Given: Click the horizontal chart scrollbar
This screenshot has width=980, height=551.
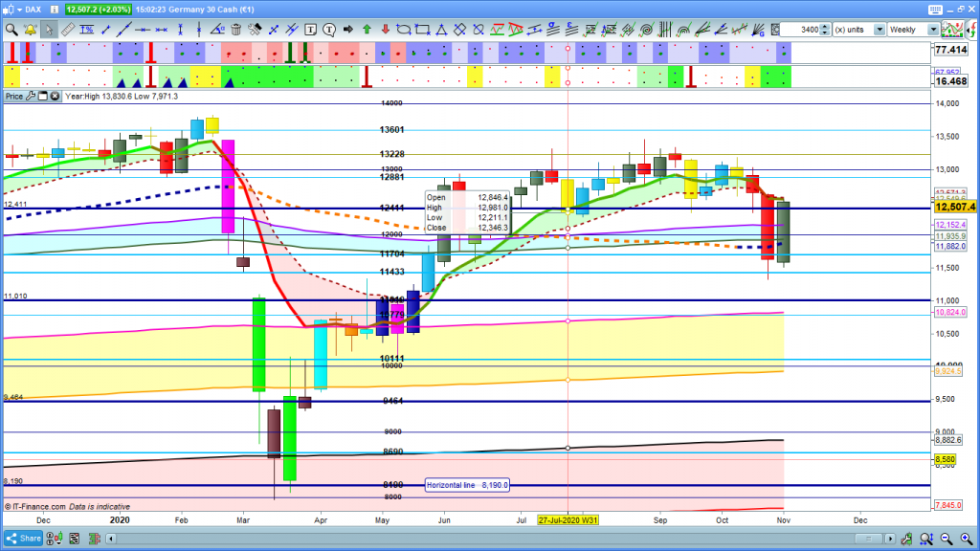Looking at the screenshot, I should (x=479, y=539).
